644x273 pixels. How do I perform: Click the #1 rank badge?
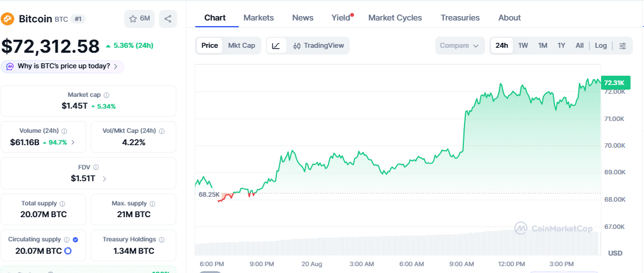click(x=78, y=19)
